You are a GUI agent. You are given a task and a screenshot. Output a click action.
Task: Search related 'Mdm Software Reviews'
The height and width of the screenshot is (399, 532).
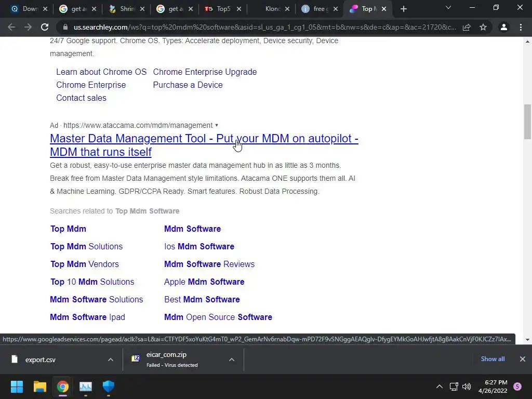click(209, 264)
